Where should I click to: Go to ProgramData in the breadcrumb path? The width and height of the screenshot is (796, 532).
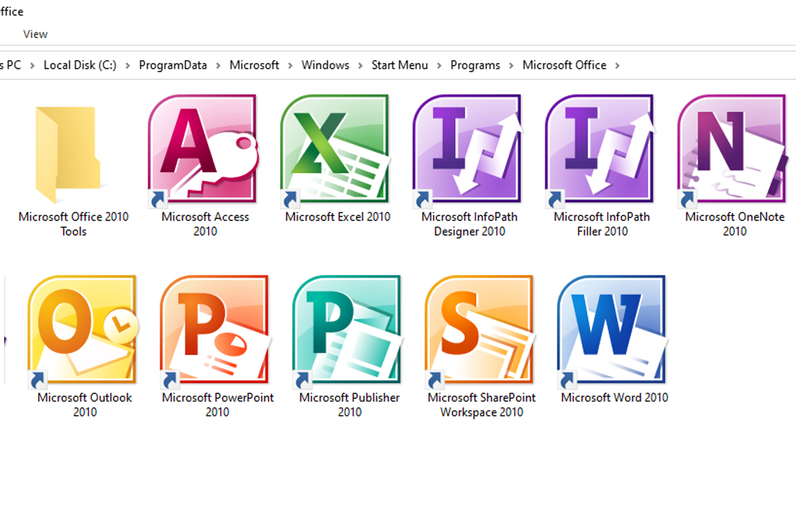[x=173, y=65]
